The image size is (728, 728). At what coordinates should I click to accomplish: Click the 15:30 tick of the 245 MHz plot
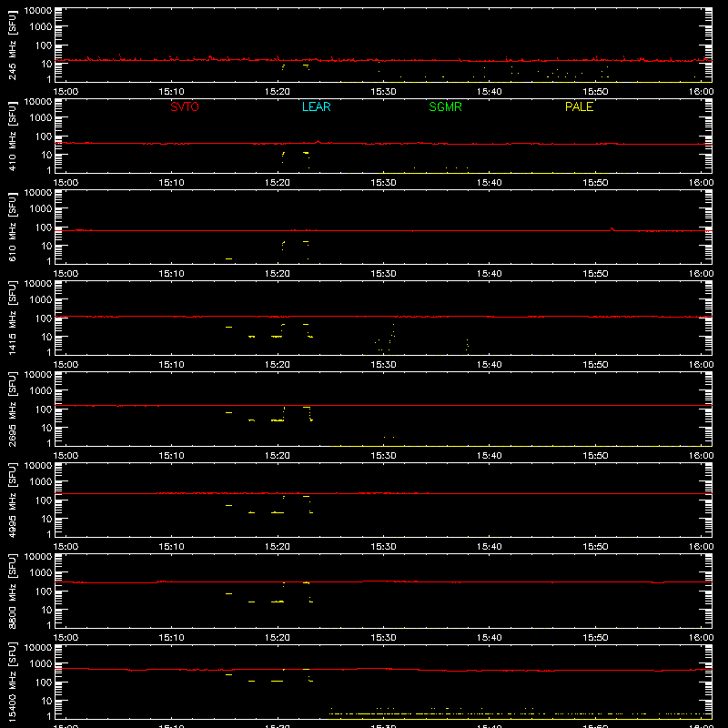[383, 92]
